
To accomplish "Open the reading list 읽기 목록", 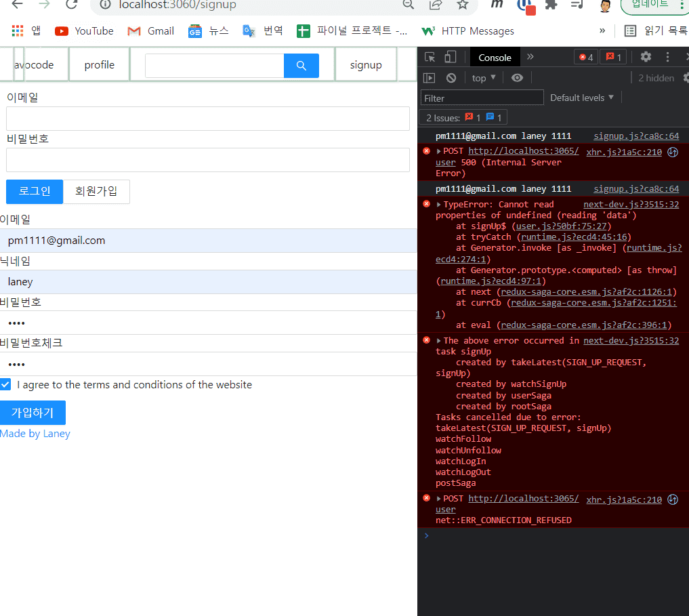I will 656,30.
